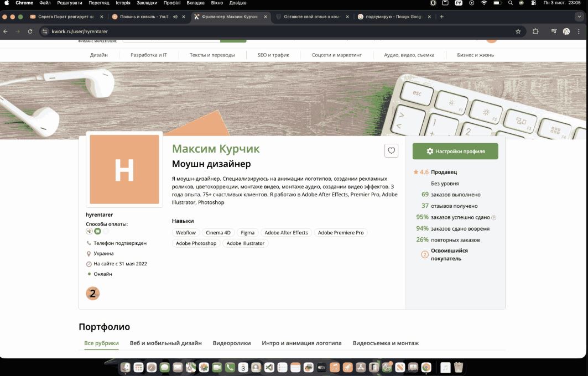This screenshot has height=376, width=588.
Task: Switch to Интро и анимация логотипа tab
Action: [x=301, y=343]
